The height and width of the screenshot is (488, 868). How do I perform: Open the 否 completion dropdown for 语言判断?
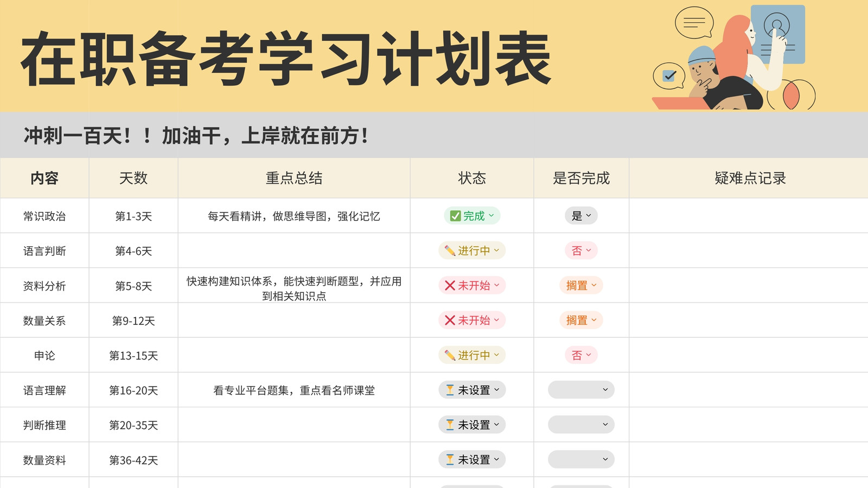point(581,251)
